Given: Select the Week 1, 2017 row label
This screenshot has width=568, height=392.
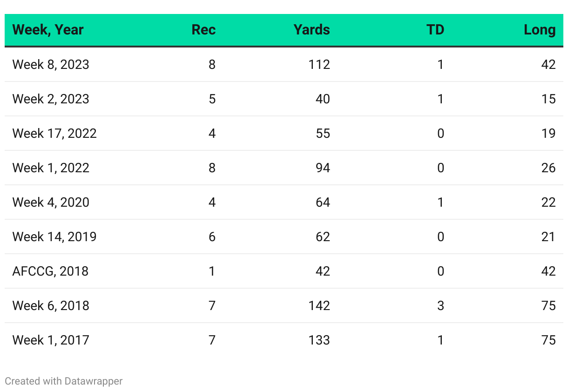Looking at the screenshot, I should (51, 340).
